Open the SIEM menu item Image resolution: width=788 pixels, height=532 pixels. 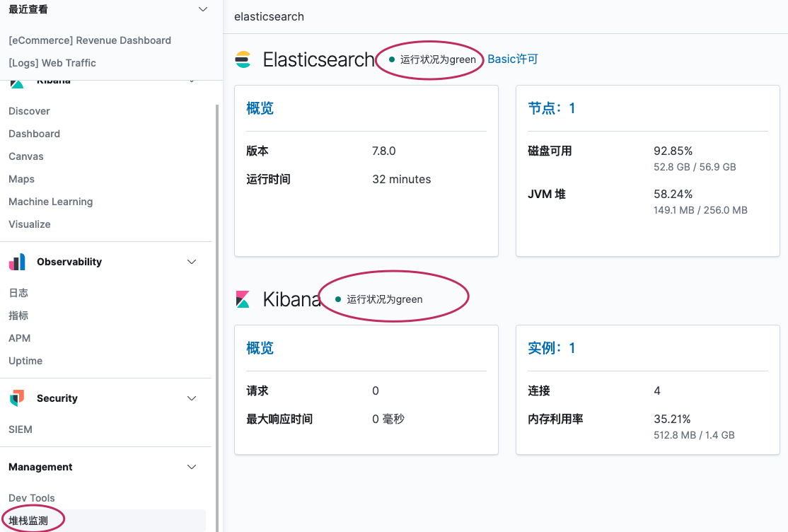pyautogui.click(x=20, y=429)
